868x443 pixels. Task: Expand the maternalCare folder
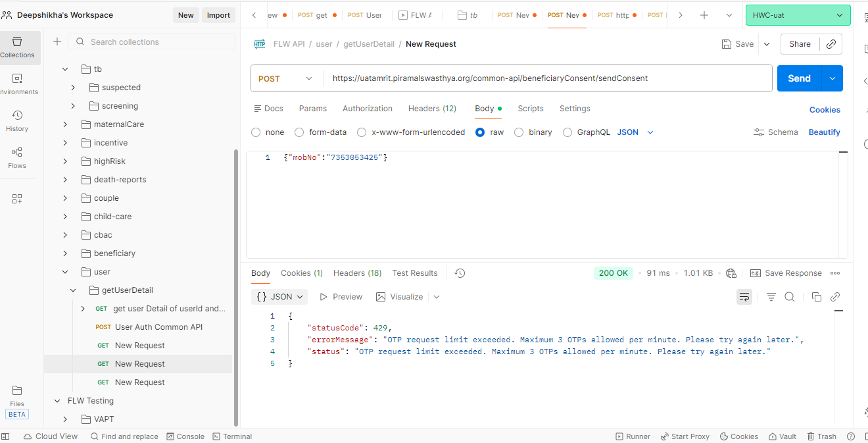tap(65, 124)
